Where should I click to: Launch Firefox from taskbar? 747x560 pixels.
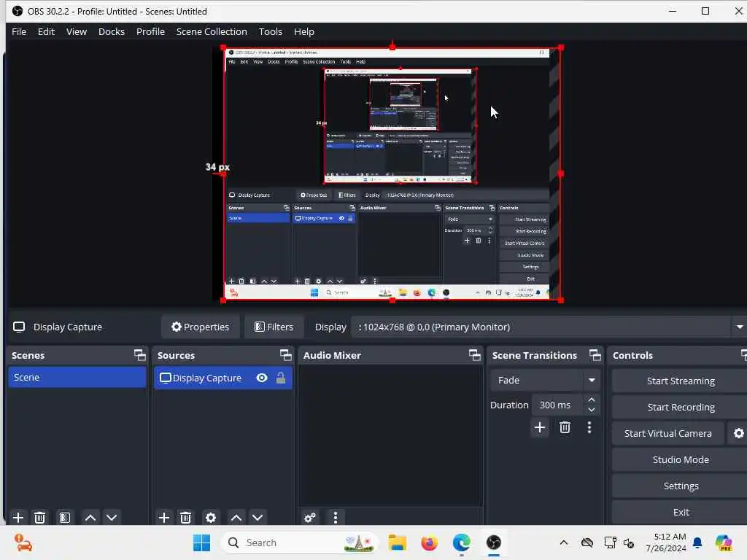pos(429,542)
